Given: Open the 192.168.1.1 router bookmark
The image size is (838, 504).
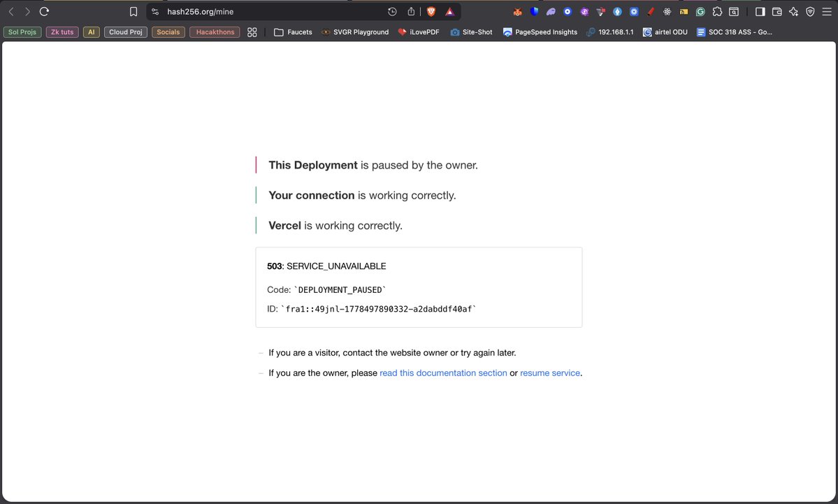Looking at the screenshot, I should (609, 32).
